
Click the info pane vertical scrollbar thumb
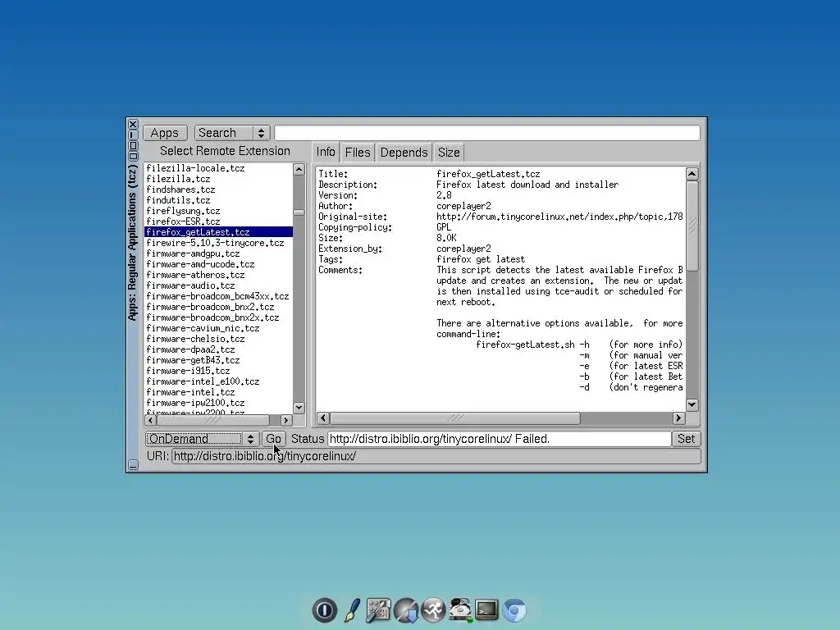(x=692, y=226)
